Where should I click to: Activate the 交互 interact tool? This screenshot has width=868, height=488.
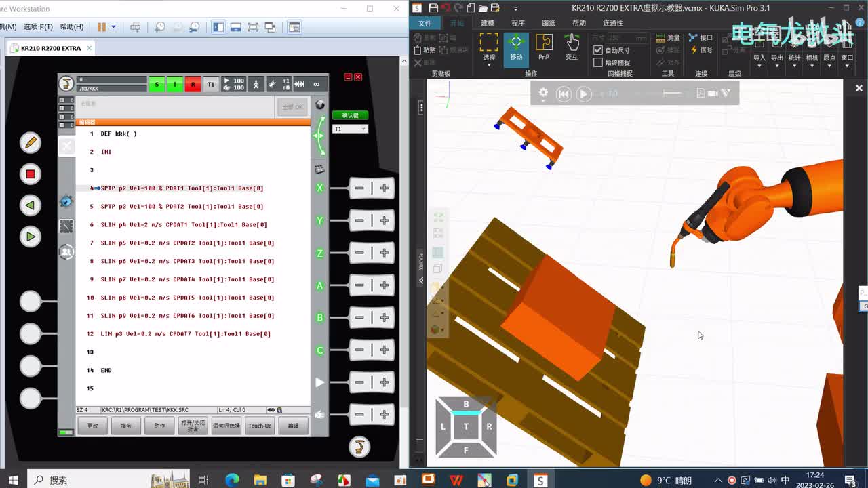(572, 47)
